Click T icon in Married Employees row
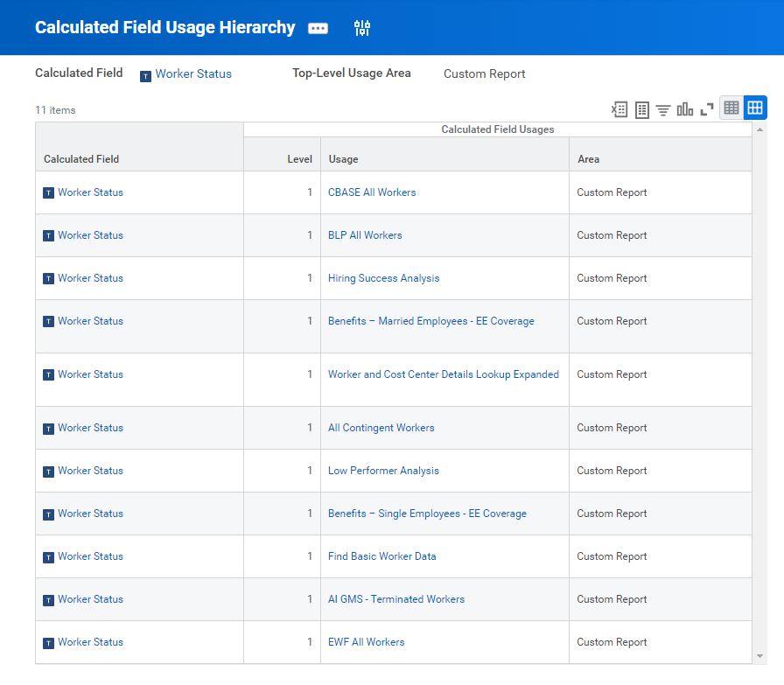The width and height of the screenshot is (784, 685). click(48, 322)
